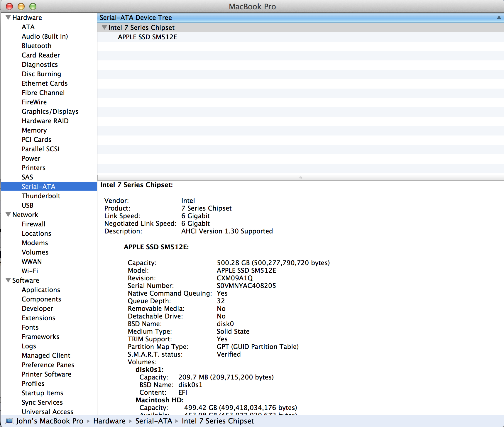Image resolution: width=504 pixels, height=427 pixels.
Task: Click the serial number S0VMNYAC408205
Action: tap(246, 286)
